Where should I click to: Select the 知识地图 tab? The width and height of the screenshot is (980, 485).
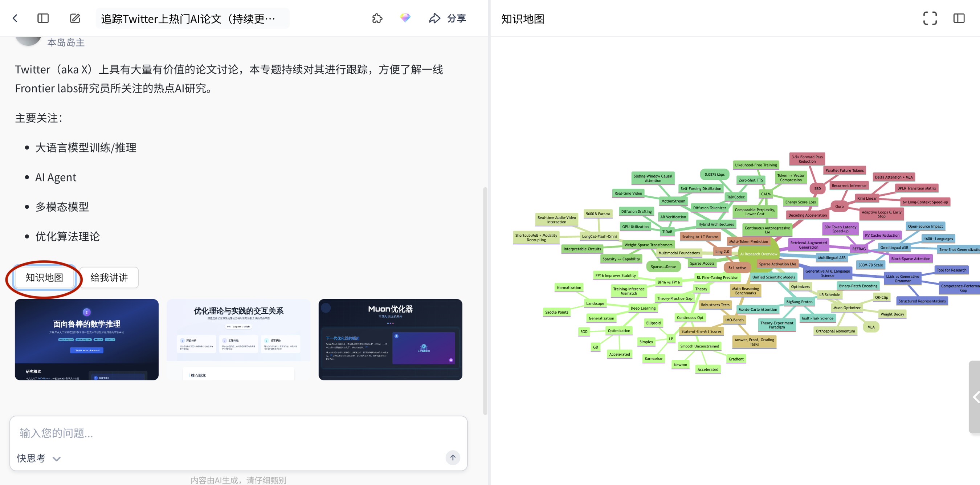coord(45,278)
